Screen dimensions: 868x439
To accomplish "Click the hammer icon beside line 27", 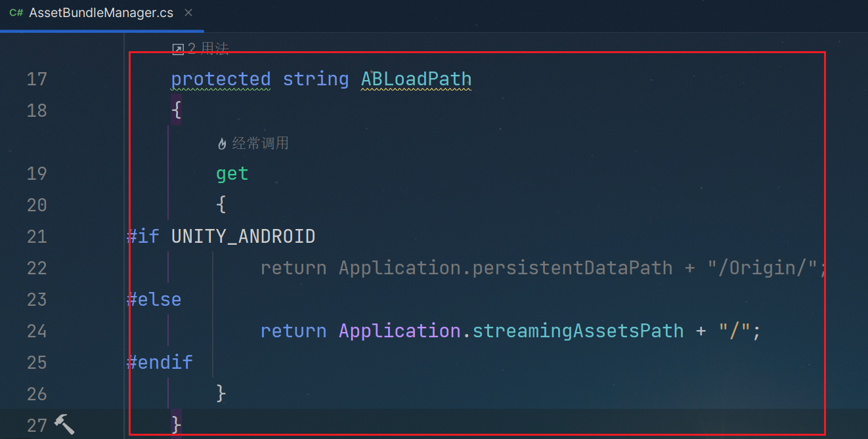I will (64, 425).
